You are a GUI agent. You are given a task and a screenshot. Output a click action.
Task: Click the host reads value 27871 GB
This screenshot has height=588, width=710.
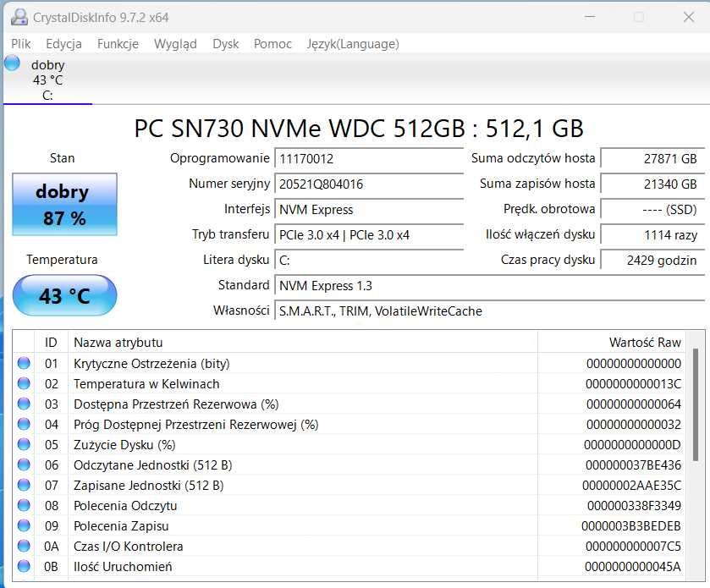coord(652,159)
